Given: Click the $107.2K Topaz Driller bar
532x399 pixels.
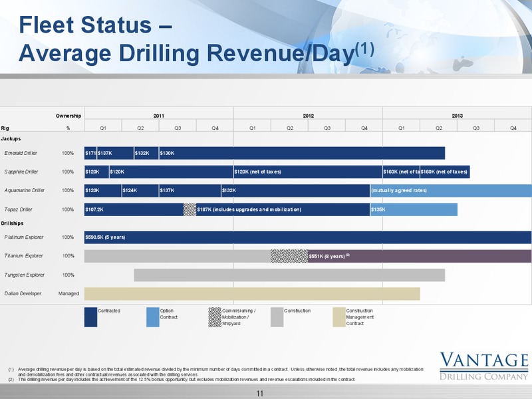Looking at the screenshot, I should (134, 209).
